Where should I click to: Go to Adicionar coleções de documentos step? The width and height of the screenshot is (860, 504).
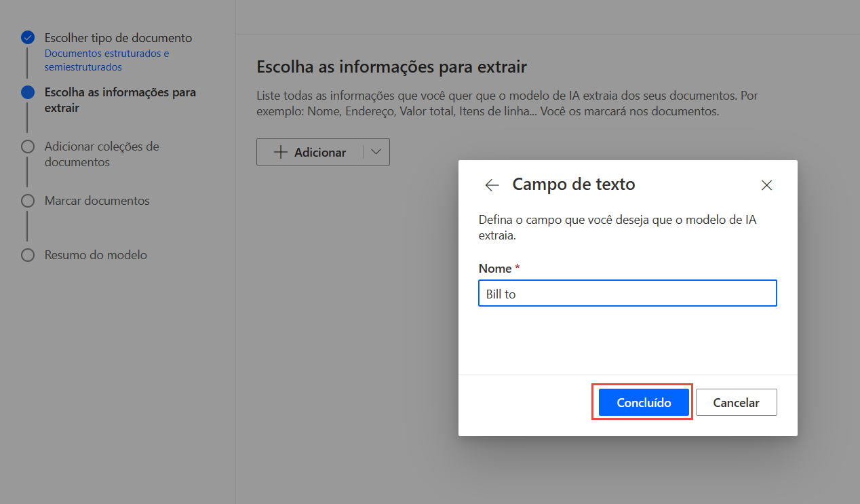click(x=102, y=154)
